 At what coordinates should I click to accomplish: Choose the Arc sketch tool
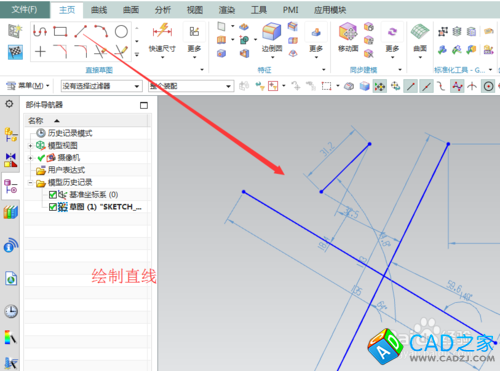click(x=101, y=31)
